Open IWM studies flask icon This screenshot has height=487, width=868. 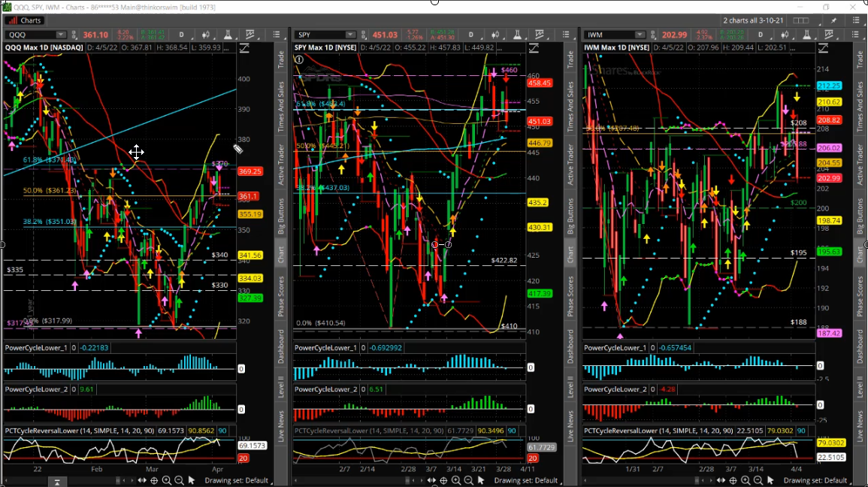(806, 35)
